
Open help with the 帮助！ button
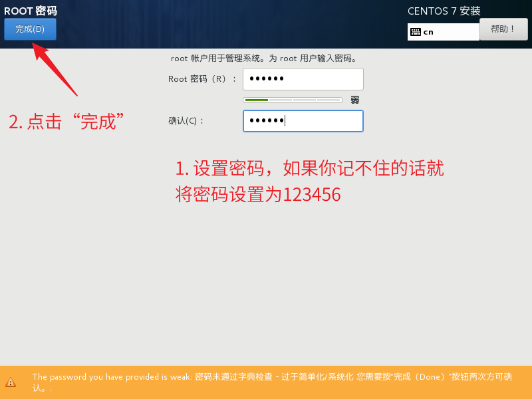point(503,29)
